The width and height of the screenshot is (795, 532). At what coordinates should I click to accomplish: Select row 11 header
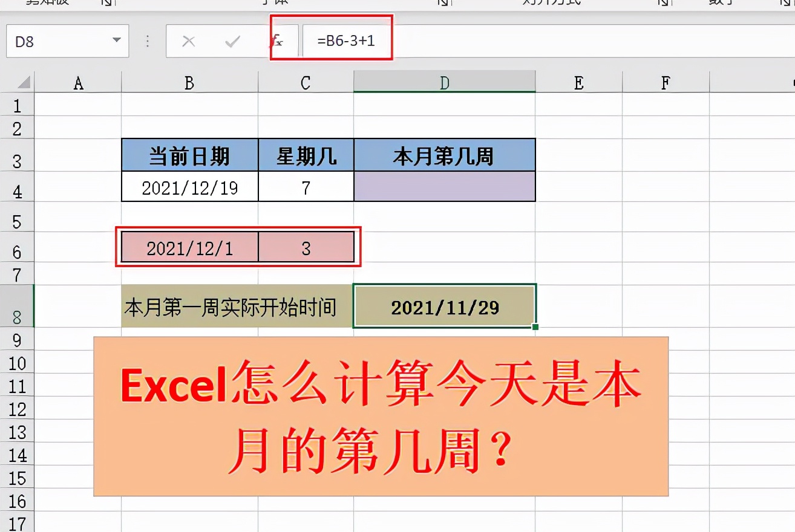tap(17, 386)
